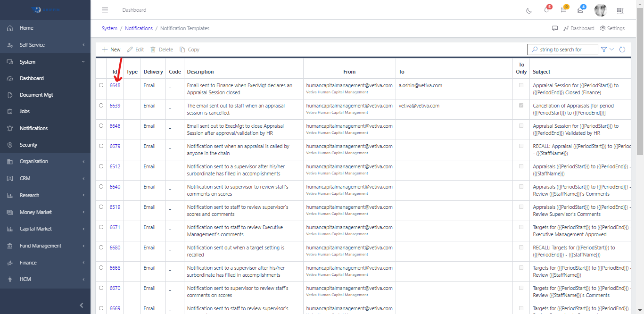Refresh the templates list with the reload icon
Viewport: 644px width, 314px height.
(622, 49)
